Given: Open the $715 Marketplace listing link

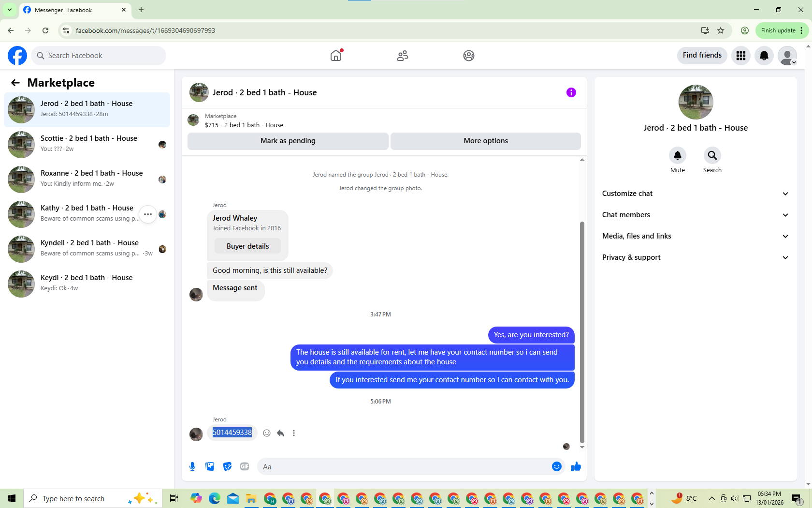Looking at the screenshot, I should 244,125.
